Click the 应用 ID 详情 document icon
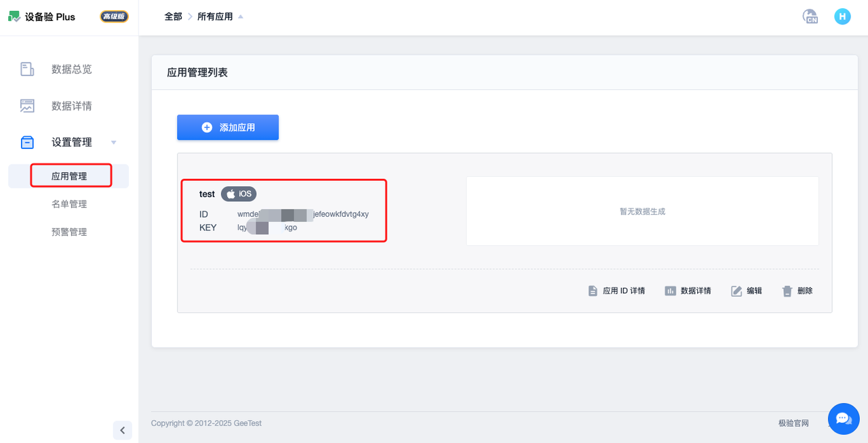 [x=593, y=291]
